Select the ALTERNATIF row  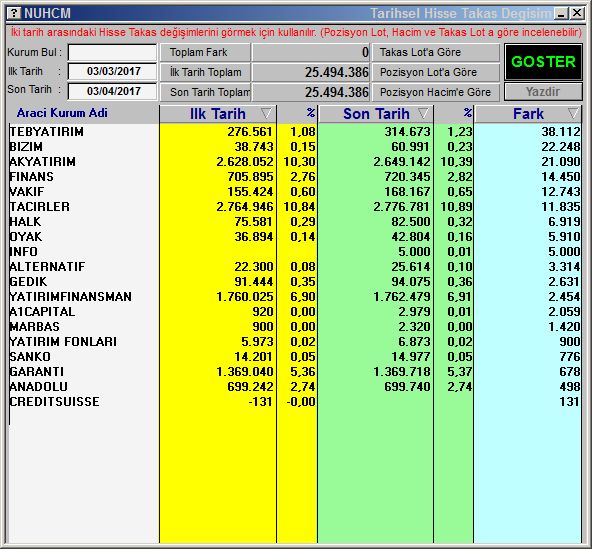point(295,267)
